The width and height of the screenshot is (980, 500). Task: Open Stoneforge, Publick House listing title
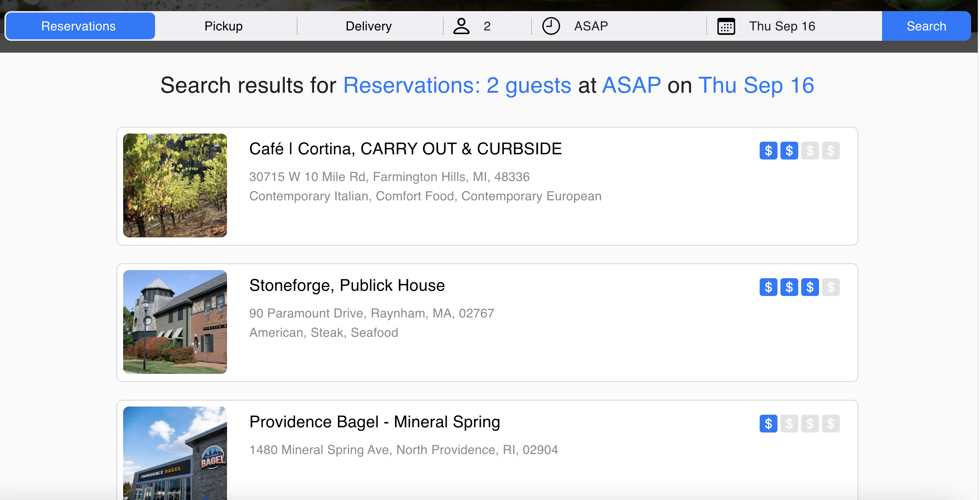(x=346, y=285)
